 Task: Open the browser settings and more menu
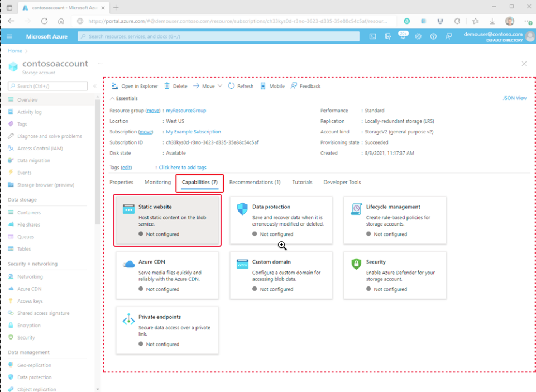tap(528, 21)
